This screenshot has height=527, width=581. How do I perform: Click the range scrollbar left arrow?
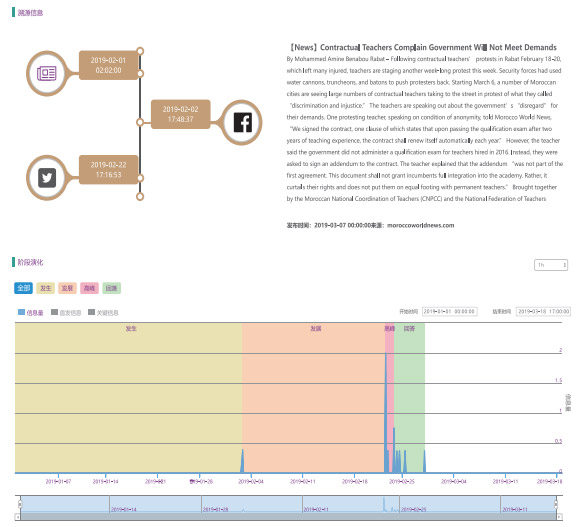pyautogui.click(x=17, y=517)
